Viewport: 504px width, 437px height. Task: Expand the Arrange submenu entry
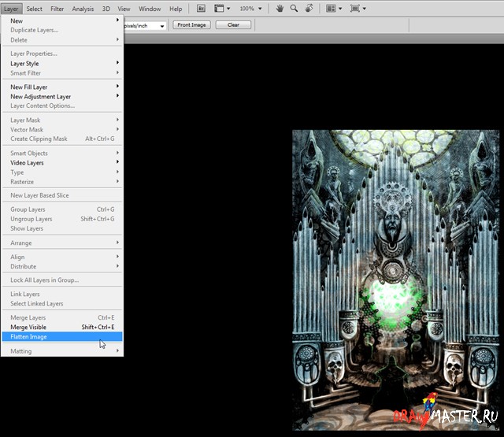[x=62, y=243]
